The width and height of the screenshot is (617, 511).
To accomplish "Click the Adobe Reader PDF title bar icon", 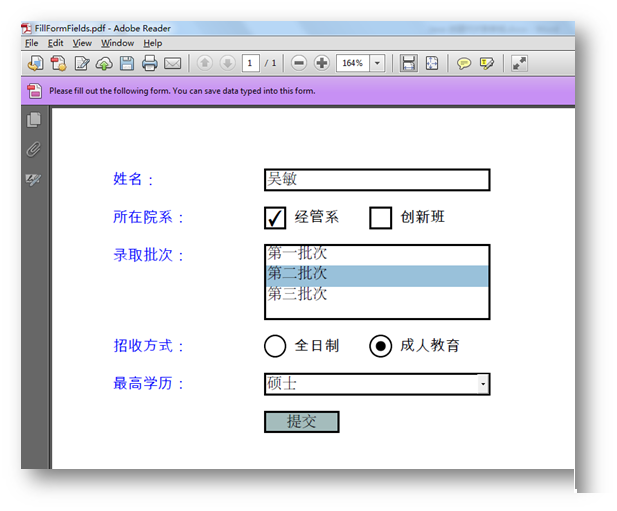I will pos(26,28).
